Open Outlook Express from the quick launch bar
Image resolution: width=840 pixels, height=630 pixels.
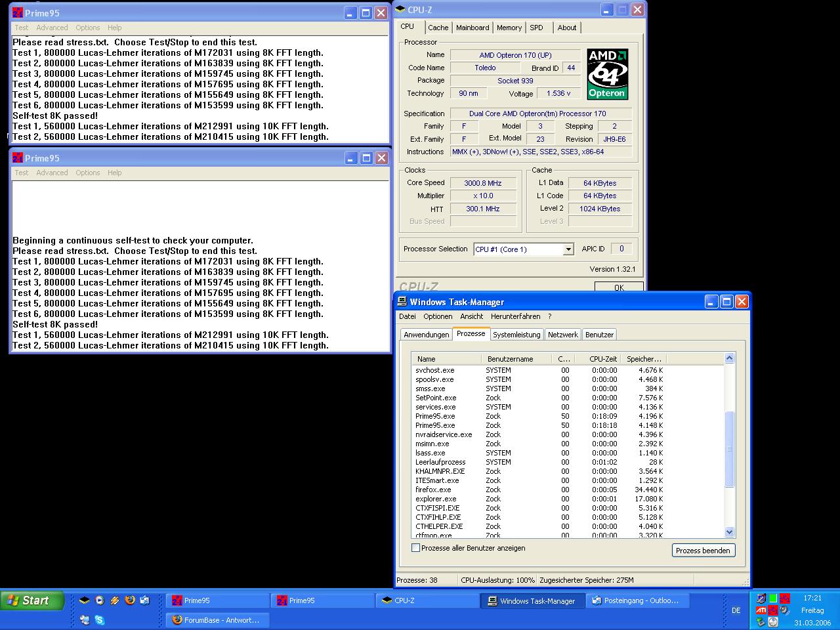click(145, 600)
